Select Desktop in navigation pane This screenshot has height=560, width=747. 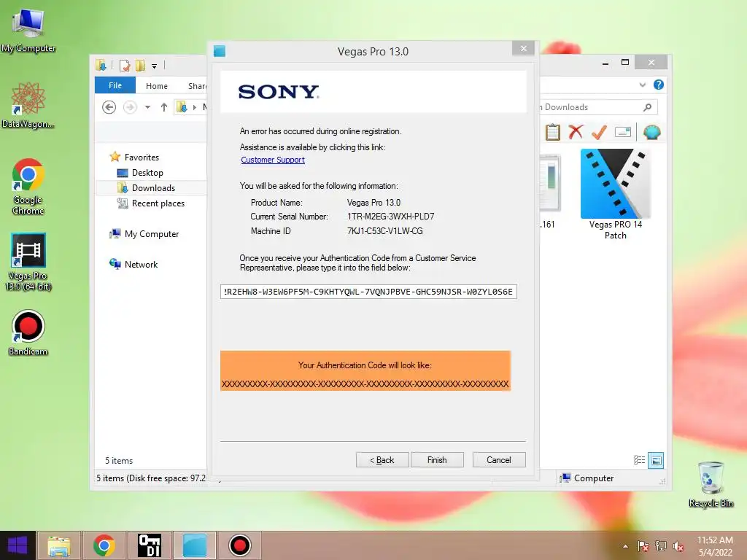point(140,173)
